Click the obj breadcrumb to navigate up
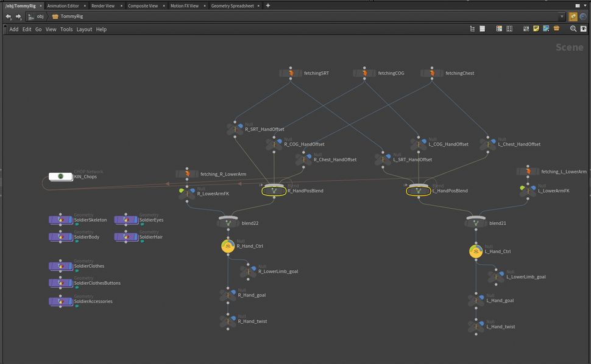Screen dimensions: 591x364 click(40, 16)
